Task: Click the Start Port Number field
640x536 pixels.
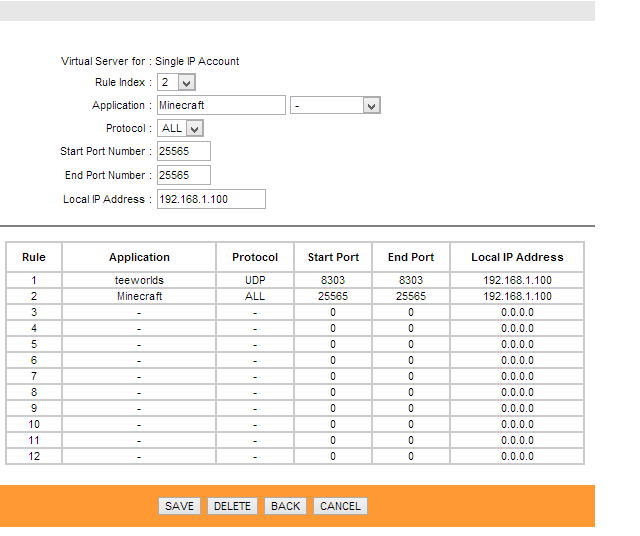Action: click(184, 151)
